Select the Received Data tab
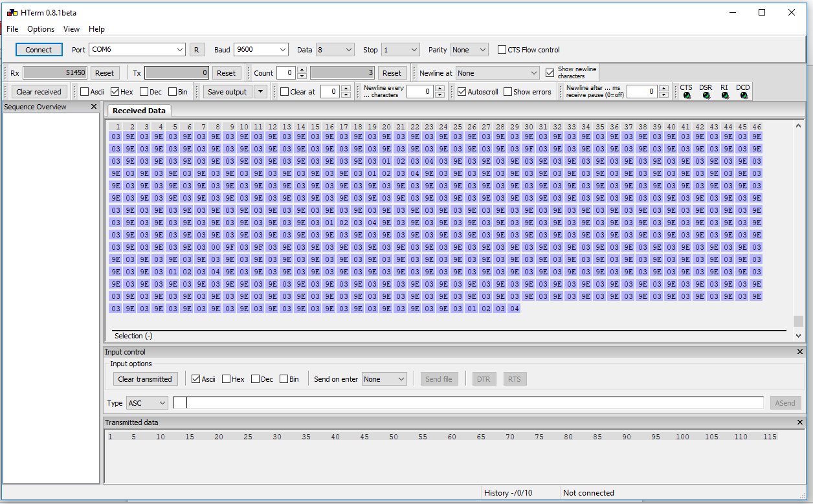This screenshot has width=813, height=504. tap(139, 111)
